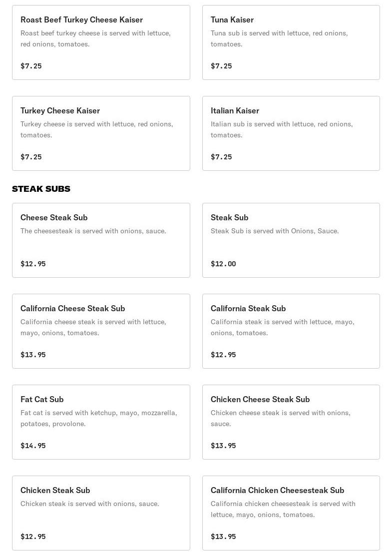
Task: Open California Chicken Cheesesteak Sub item
Action: click(x=291, y=513)
